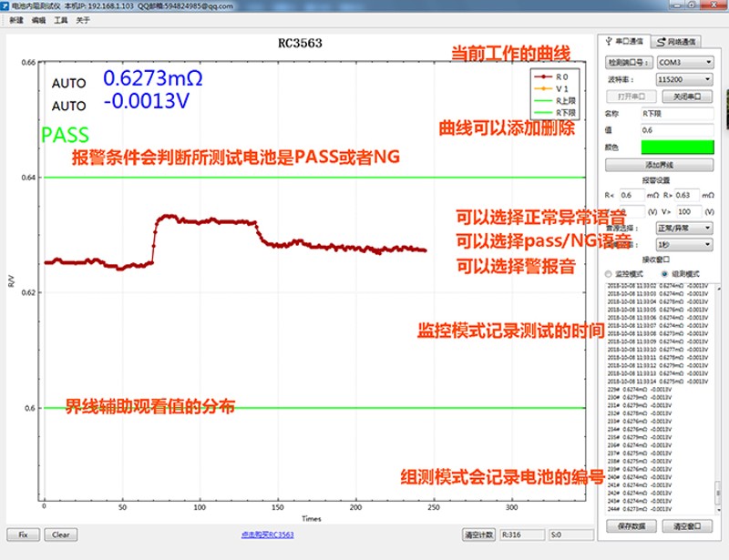The image size is (729, 560).
Task: Open the 关于 menu
Action: 83,20
